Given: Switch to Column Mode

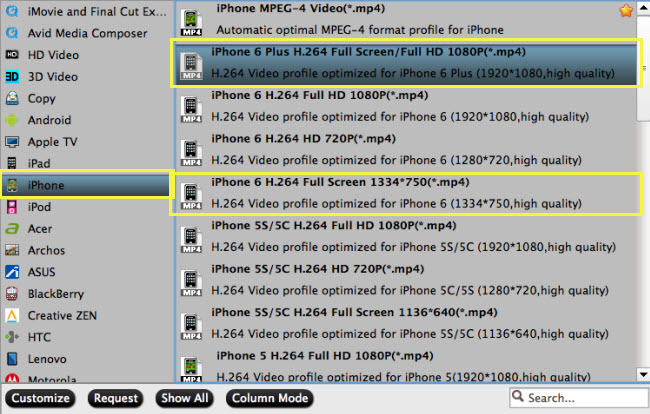Looking at the screenshot, I should tap(270, 398).
